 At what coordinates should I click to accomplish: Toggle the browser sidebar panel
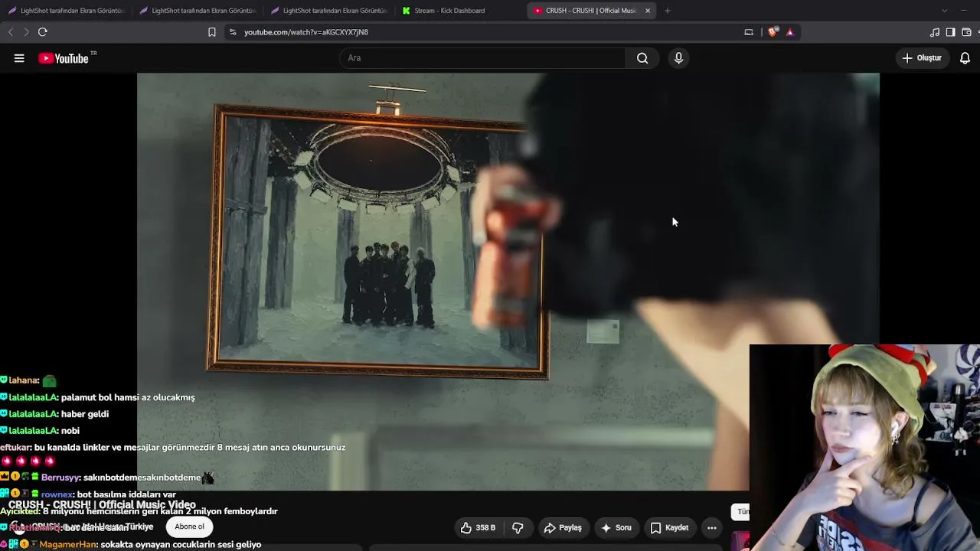[950, 32]
